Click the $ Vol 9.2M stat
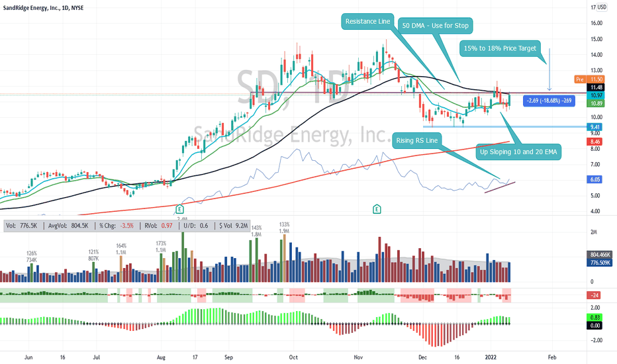 click(x=233, y=226)
